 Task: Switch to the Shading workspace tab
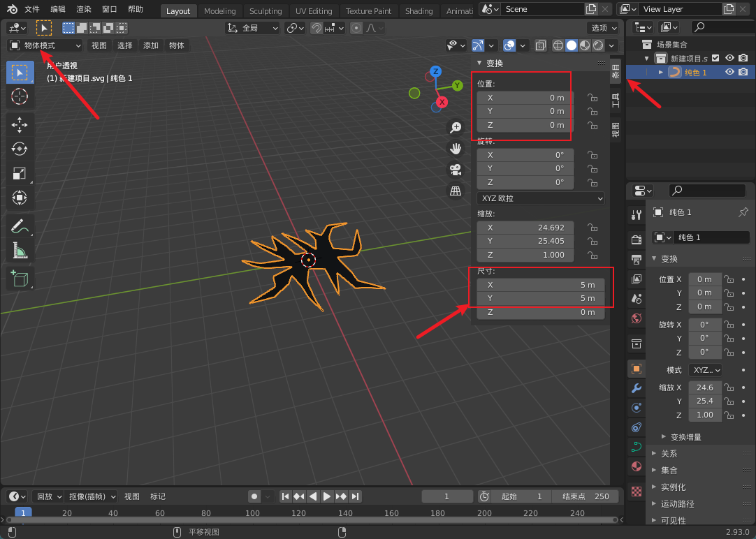pyautogui.click(x=419, y=11)
